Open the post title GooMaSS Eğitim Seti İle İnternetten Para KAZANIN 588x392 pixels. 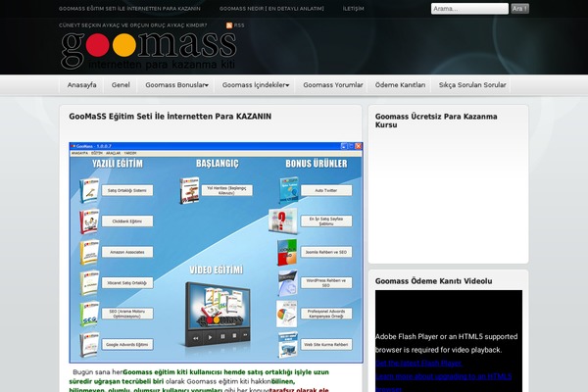tap(170, 117)
